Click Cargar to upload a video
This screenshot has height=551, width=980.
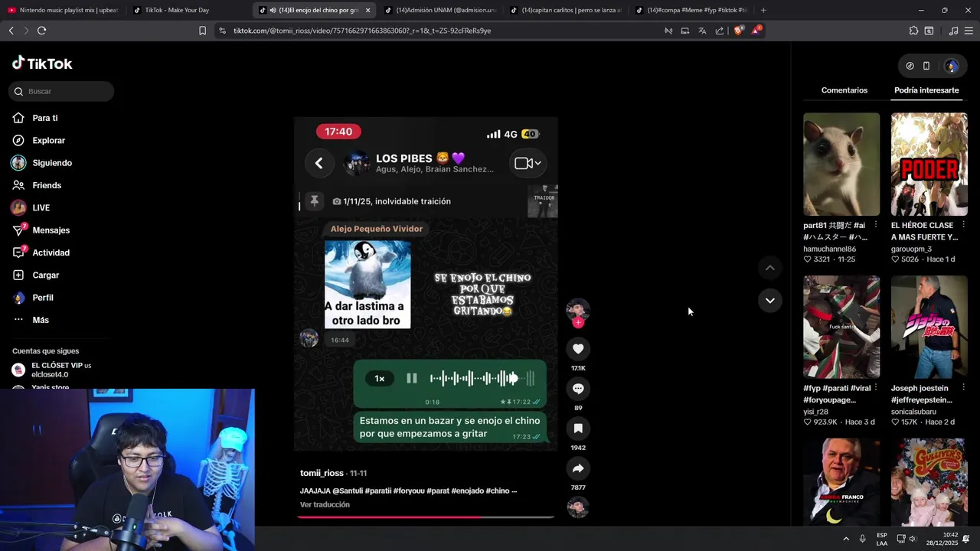pos(35,275)
